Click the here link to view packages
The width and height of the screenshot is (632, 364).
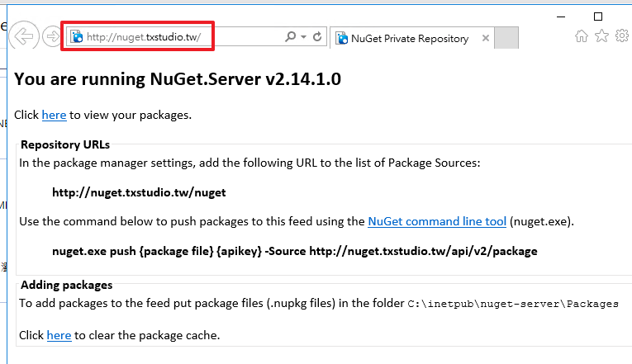click(x=54, y=116)
